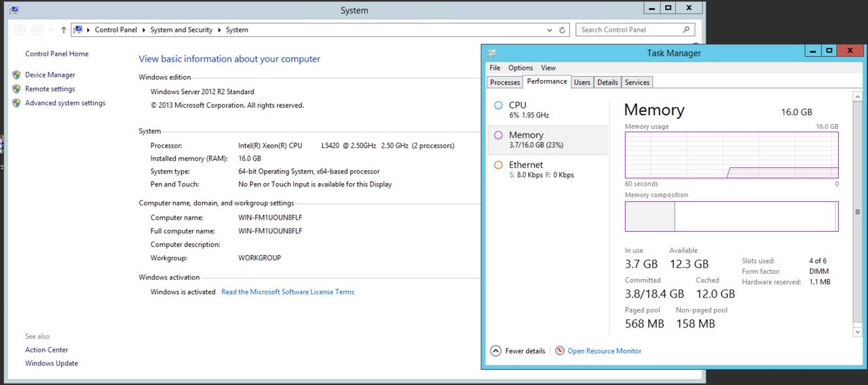This screenshot has width=868, height=385.
Task: Click the Task Manager title bar icon
Action: click(491, 53)
